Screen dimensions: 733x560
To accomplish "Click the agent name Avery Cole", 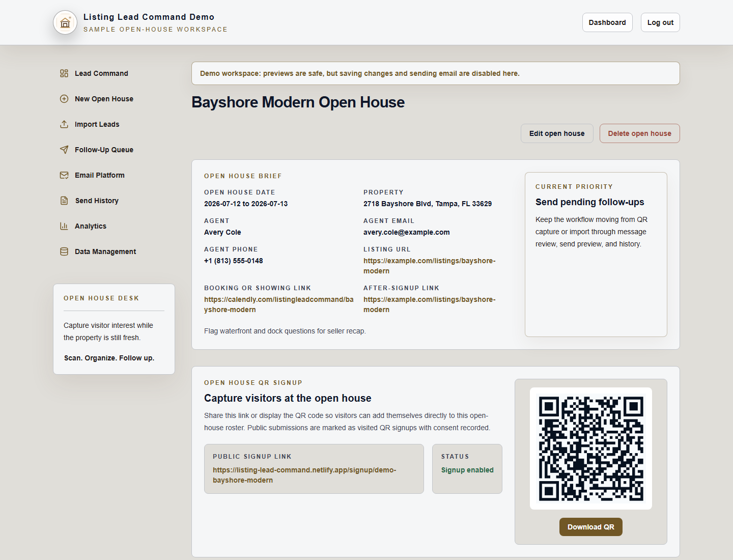I will point(222,232).
